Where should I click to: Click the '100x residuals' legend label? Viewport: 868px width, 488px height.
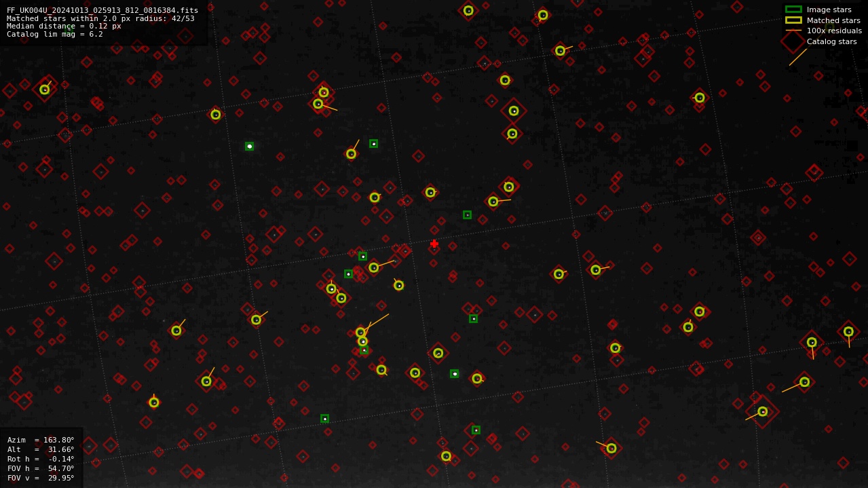tap(834, 31)
